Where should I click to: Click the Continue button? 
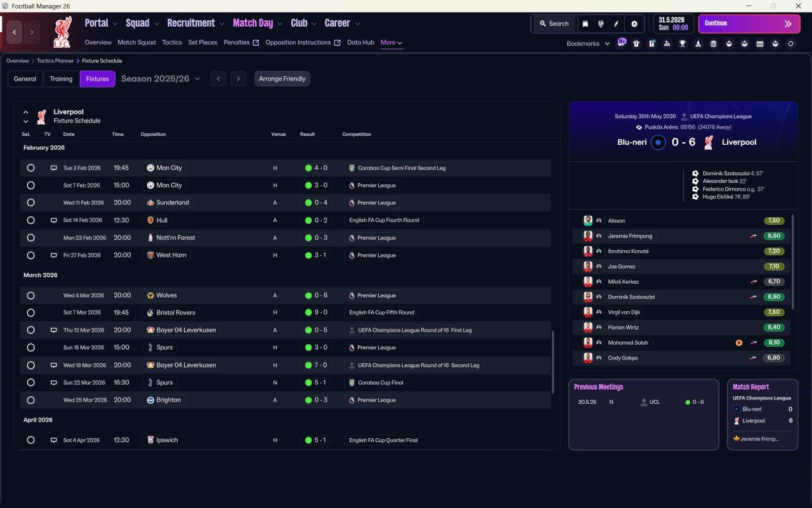coord(749,23)
